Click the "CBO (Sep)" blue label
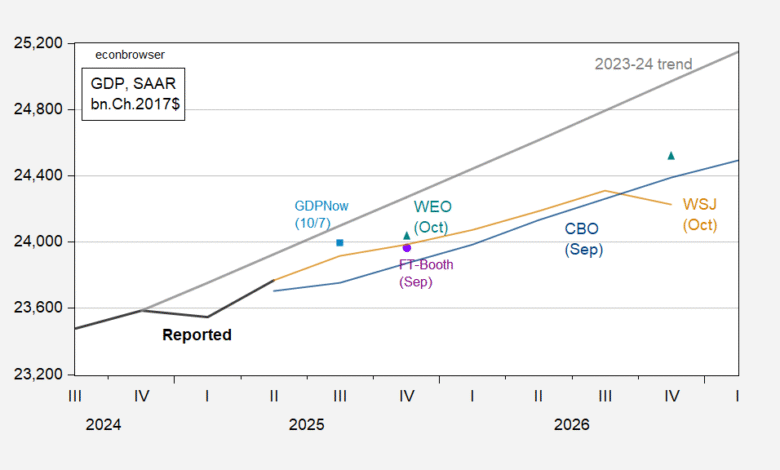This screenshot has width=780, height=470. click(584, 238)
